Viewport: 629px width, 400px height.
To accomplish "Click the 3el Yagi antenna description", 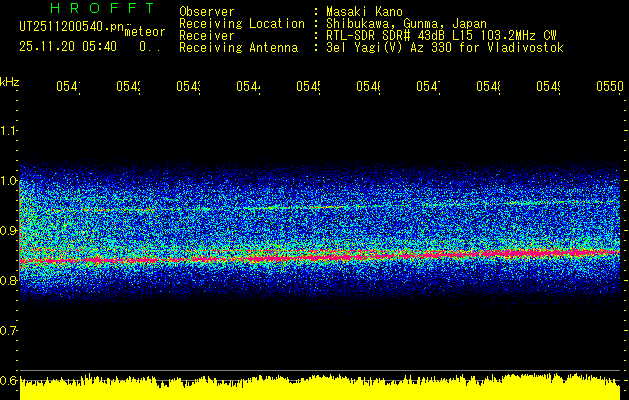I will point(445,48).
